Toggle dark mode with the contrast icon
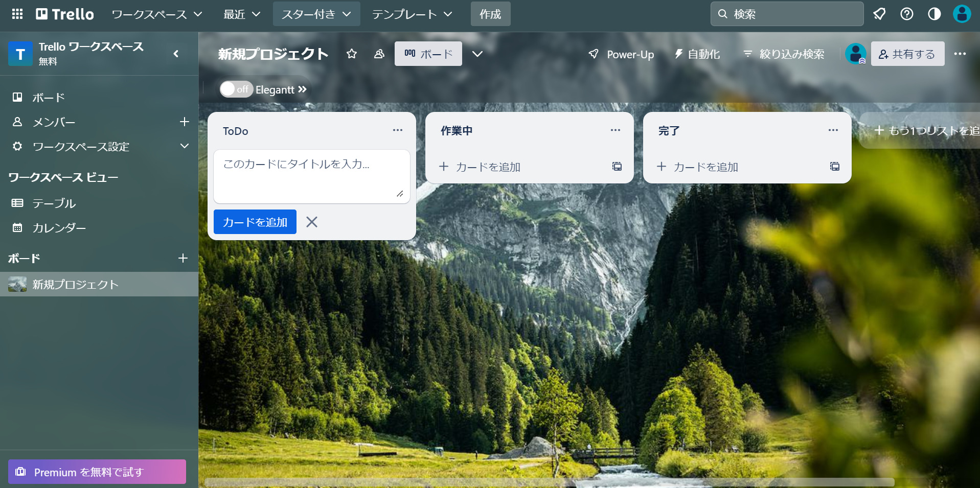This screenshot has width=980, height=488. tap(935, 14)
